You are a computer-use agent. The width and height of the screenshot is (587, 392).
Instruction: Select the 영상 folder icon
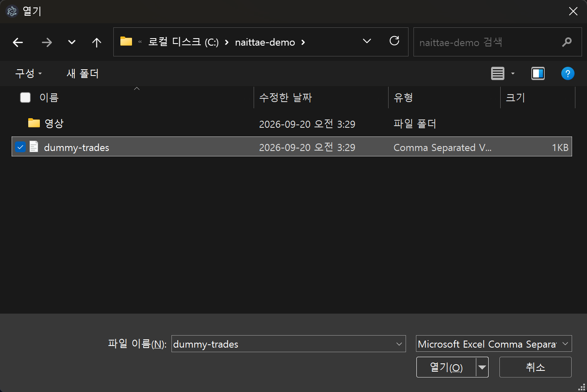34,123
